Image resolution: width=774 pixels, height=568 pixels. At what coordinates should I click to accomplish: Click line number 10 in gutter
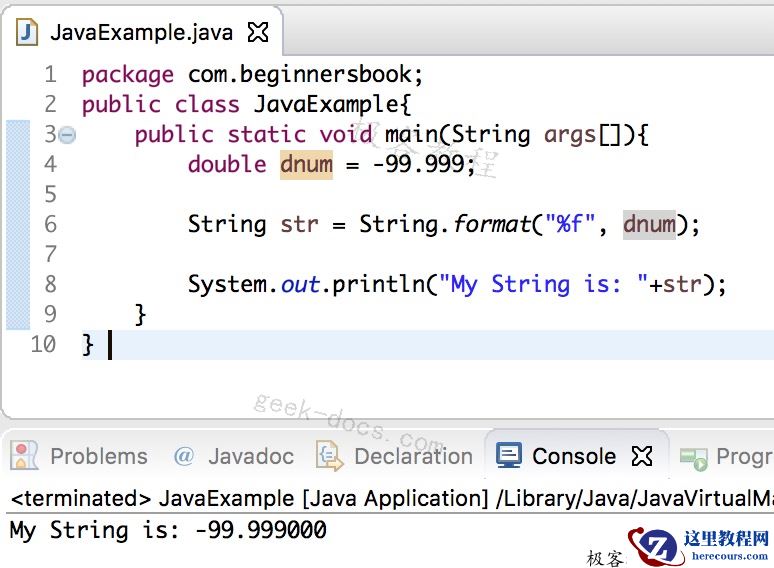pyautogui.click(x=43, y=344)
